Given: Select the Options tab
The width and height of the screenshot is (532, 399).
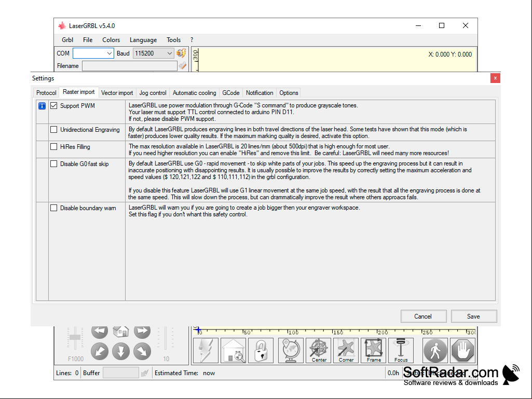Looking at the screenshot, I should point(289,93).
